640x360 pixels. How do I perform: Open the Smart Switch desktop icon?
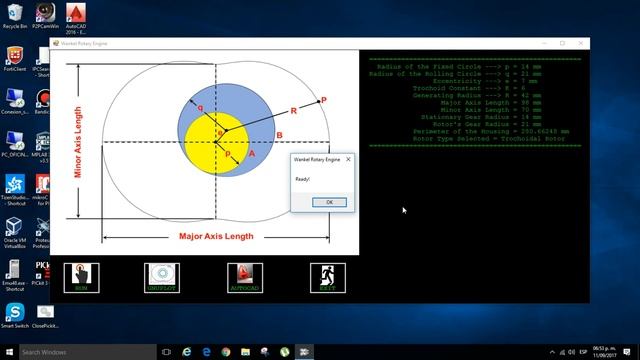(15, 315)
